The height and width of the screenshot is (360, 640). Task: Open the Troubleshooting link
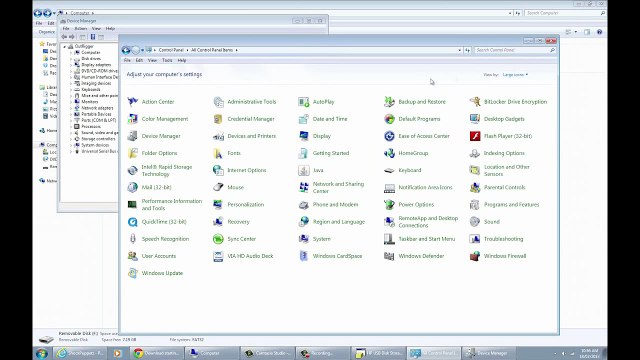click(x=503, y=239)
